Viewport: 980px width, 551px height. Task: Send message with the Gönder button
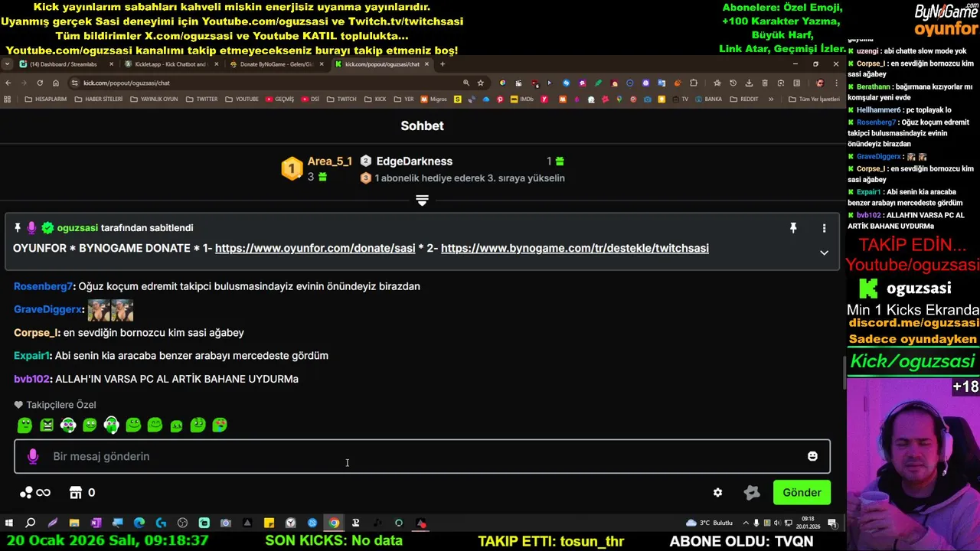[802, 493]
